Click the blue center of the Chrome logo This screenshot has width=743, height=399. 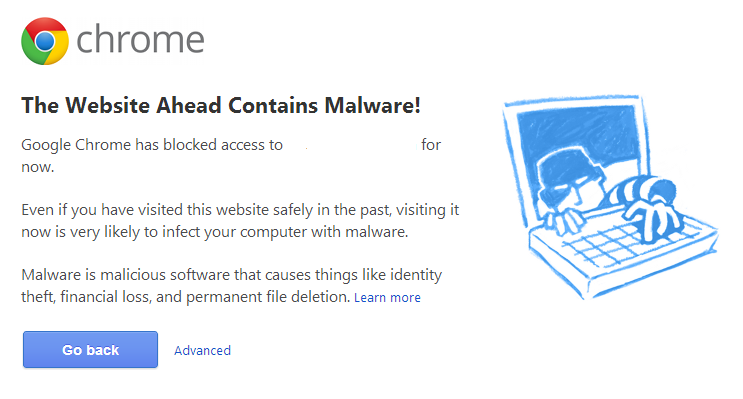(45, 41)
